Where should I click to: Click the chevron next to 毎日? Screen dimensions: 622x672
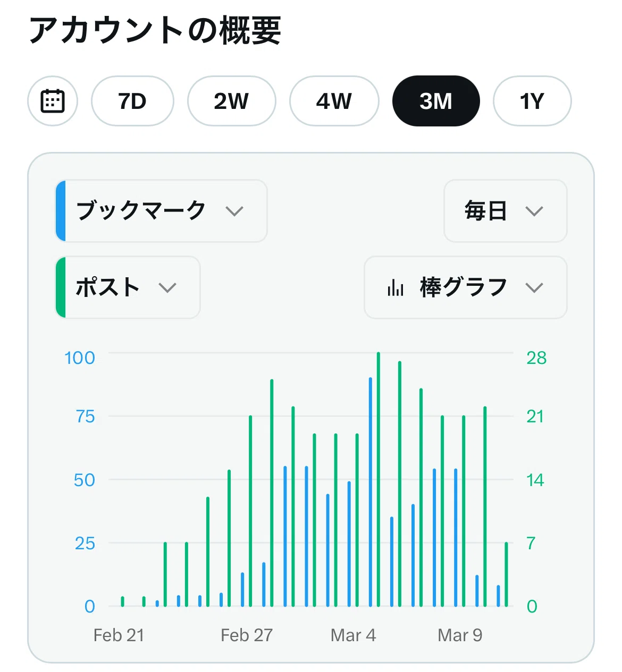[x=534, y=211]
